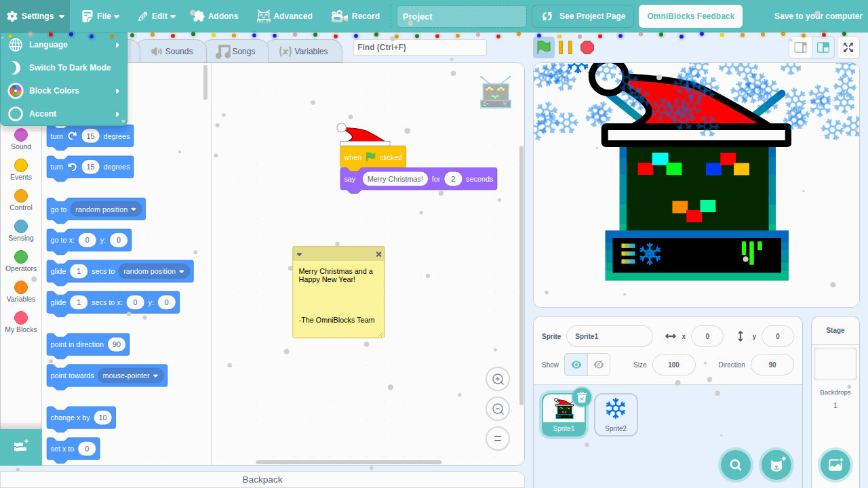Select the Variables block category

tap(21, 291)
